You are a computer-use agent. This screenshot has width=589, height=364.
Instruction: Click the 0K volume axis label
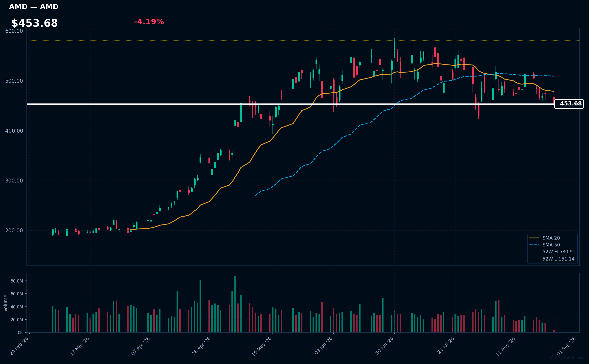point(20,333)
